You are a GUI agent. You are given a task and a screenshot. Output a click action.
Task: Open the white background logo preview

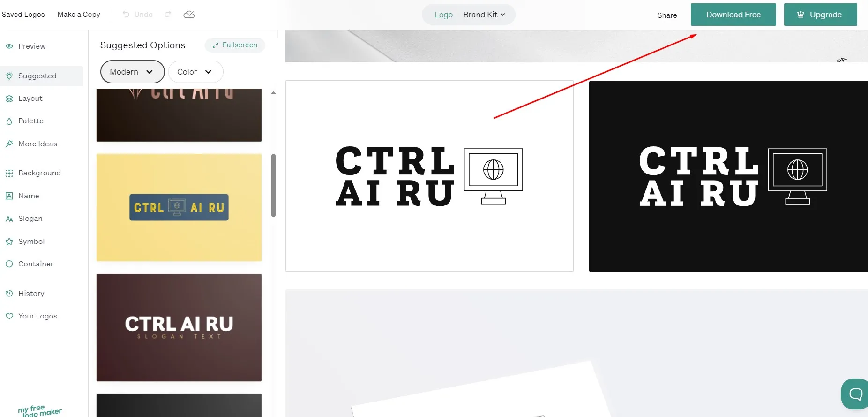(x=429, y=176)
